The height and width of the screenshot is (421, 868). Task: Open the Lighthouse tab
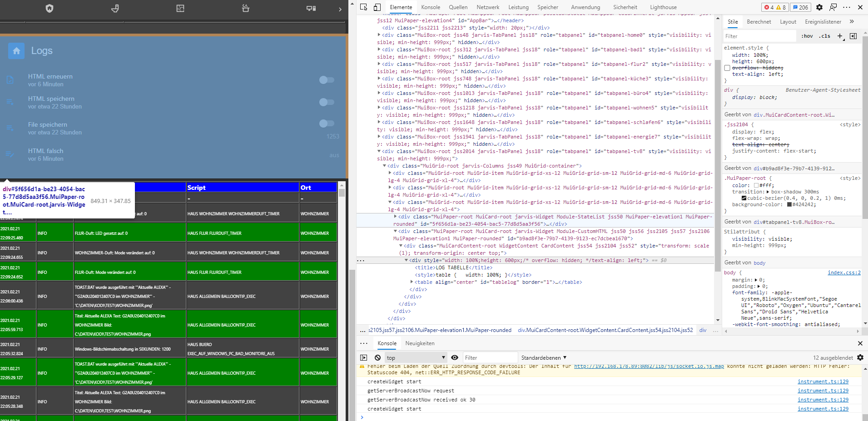[x=663, y=7]
